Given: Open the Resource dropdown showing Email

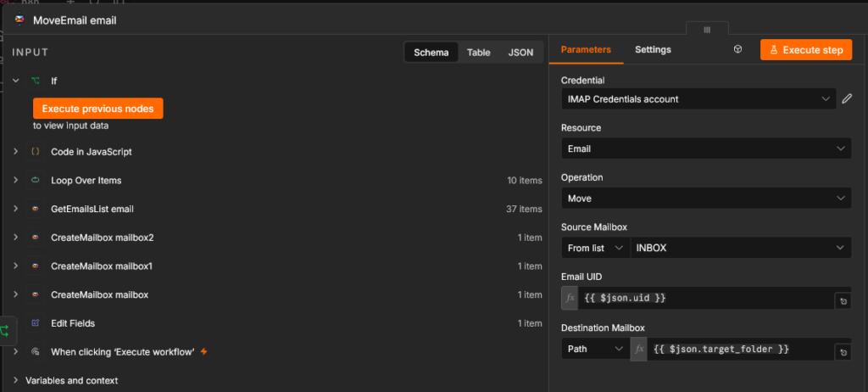Looking at the screenshot, I should tap(706, 148).
